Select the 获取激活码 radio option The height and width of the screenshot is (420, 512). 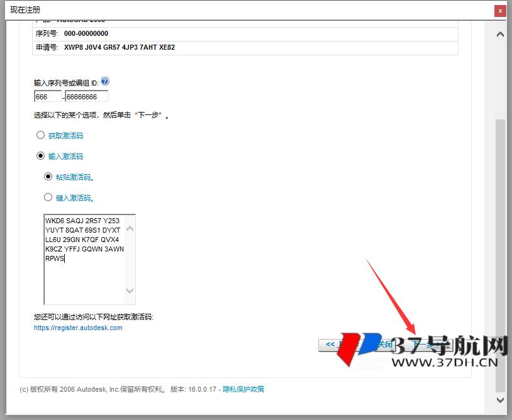[x=41, y=135]
